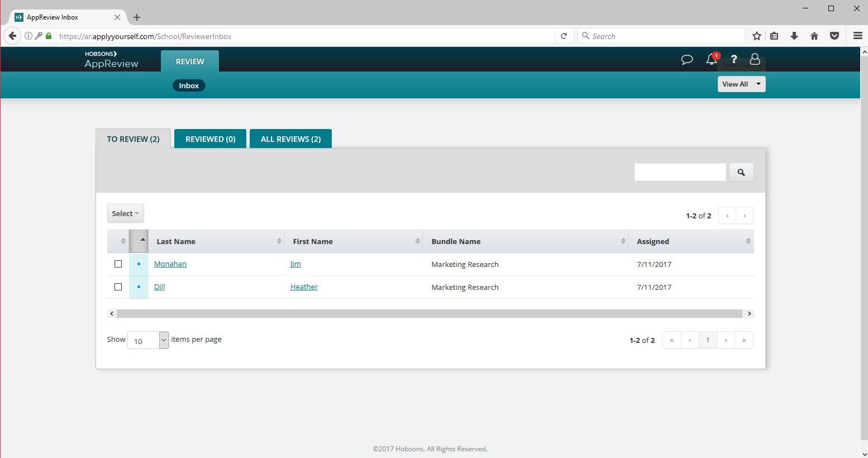The image size is (868, 458).
Task: Check the box for Monahan row
Action: click(x=118, y=264)
